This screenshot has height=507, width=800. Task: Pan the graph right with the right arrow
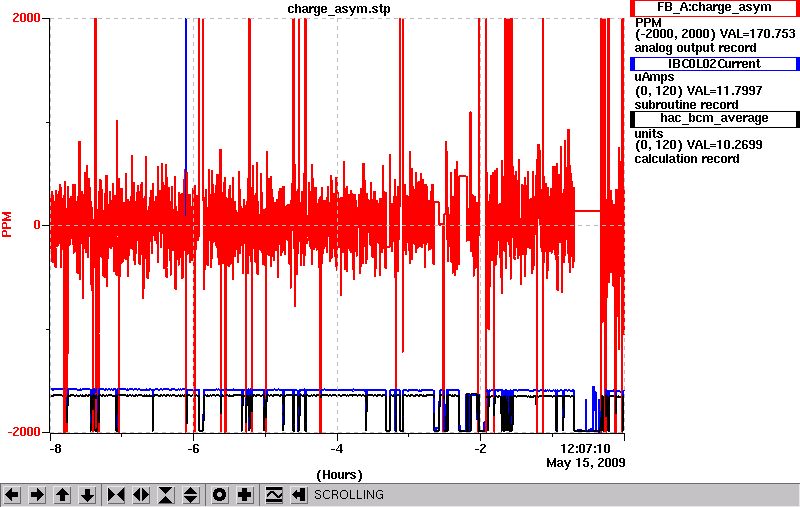click(37, 495)
